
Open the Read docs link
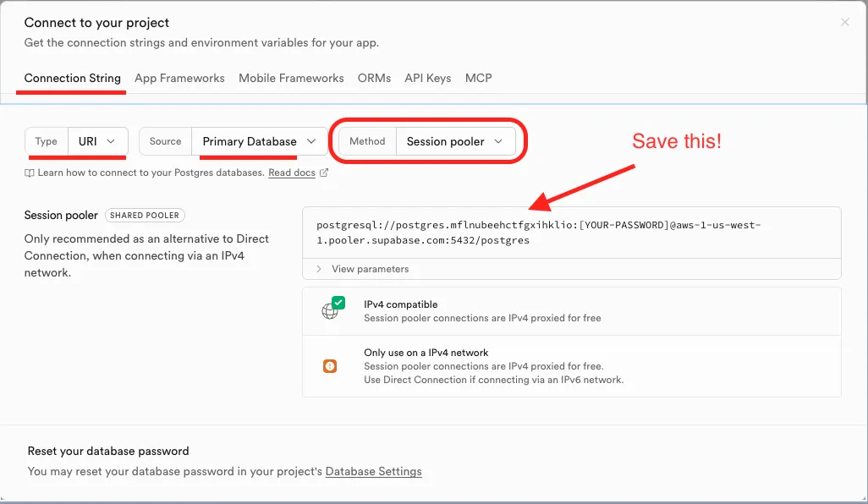pyautogui.click(x=292, y=173)
